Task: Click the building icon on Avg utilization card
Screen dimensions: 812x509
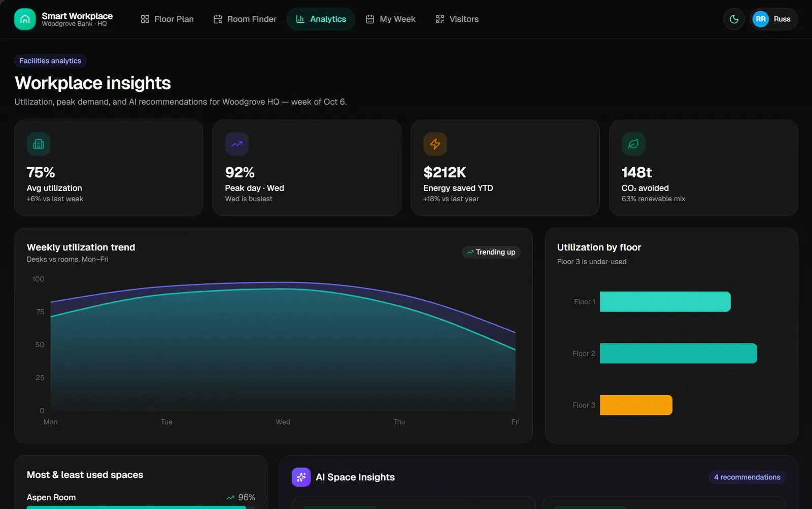Action: point(39,144)
